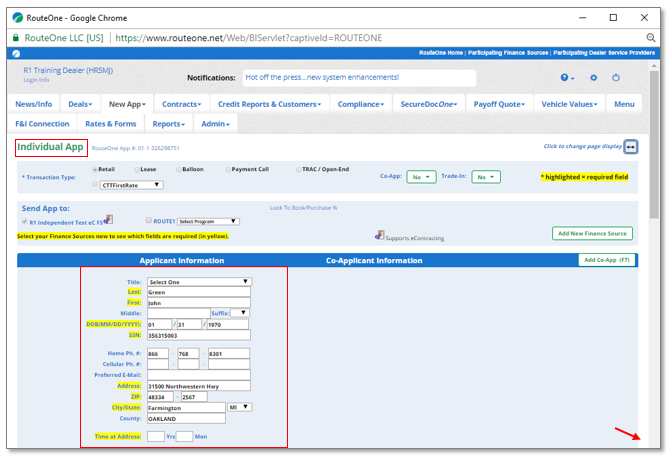
Task: Click Time at Address Yrs field
Action: [x=156, y=437]
